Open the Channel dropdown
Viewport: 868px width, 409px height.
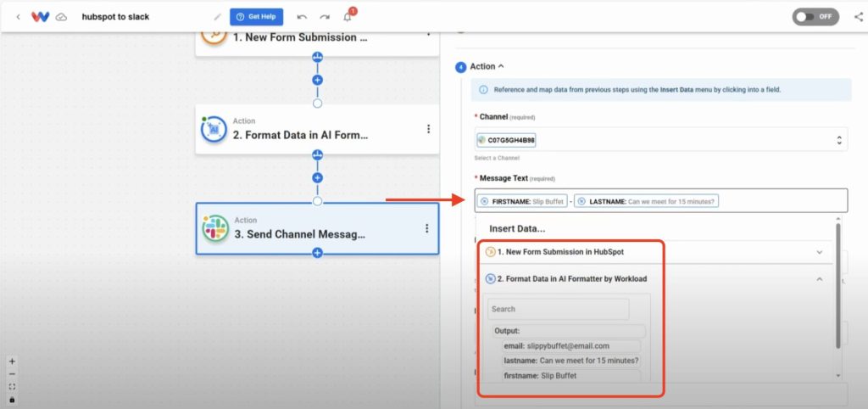click(x=661, y=140)
